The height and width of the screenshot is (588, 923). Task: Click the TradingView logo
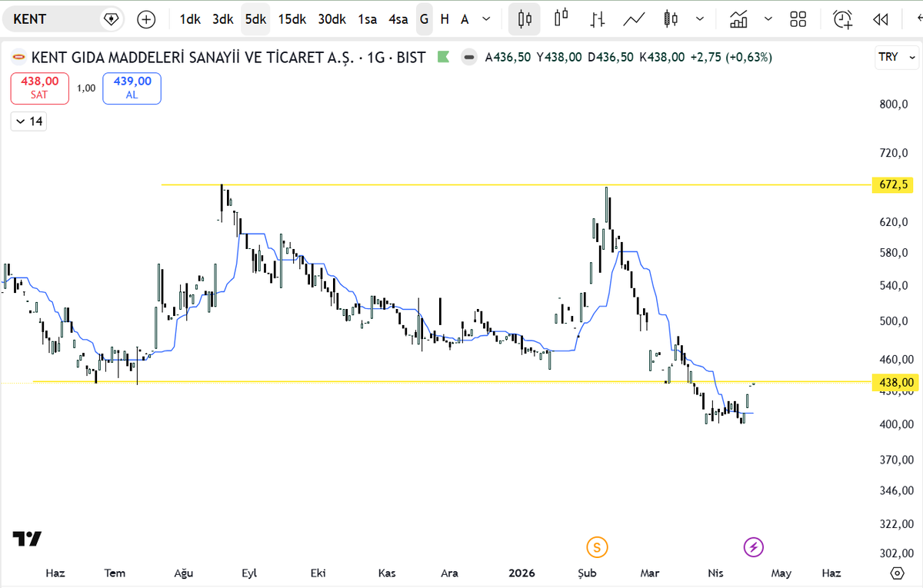pyautogui.click(x=28, y=539)
